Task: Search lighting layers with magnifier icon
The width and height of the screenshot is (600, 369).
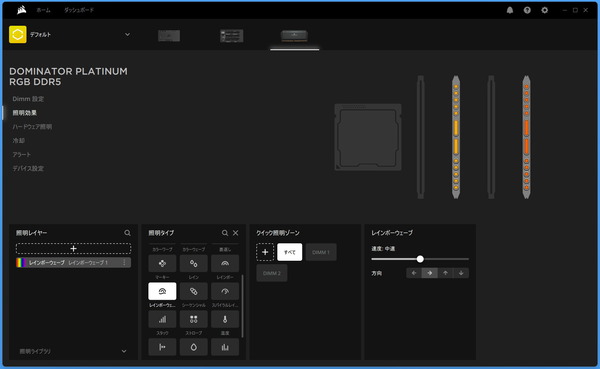Action: coord(127,233)
